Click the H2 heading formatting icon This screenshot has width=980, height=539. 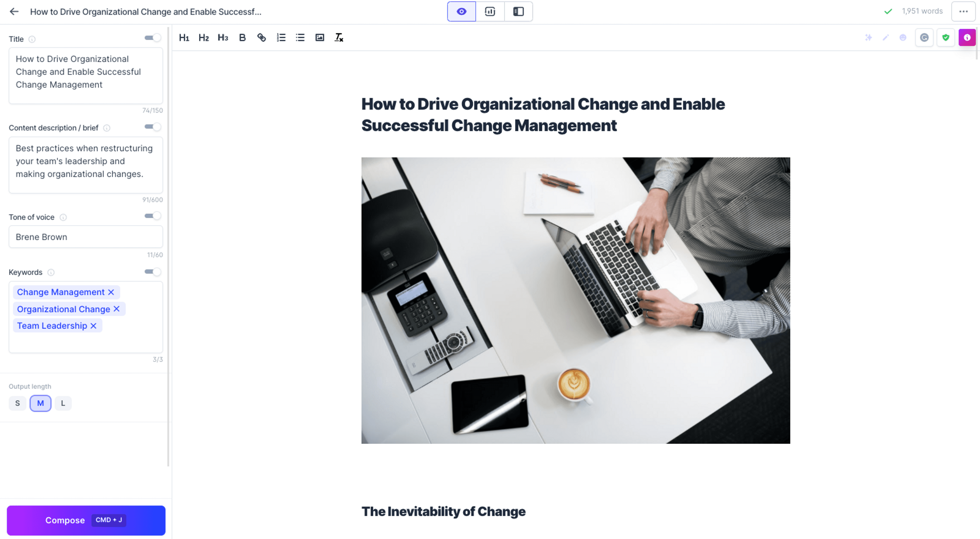pyautogui.click(x=203, y=38)
